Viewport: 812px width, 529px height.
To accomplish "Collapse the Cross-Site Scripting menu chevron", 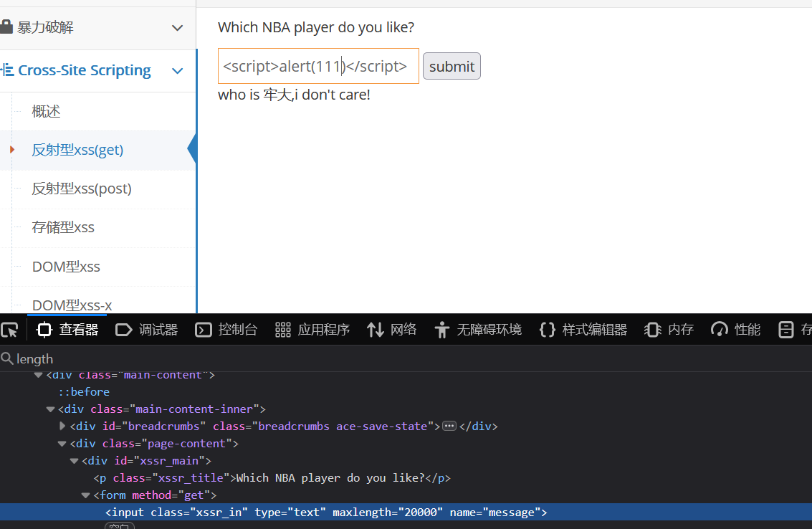I will pos(178,70).
